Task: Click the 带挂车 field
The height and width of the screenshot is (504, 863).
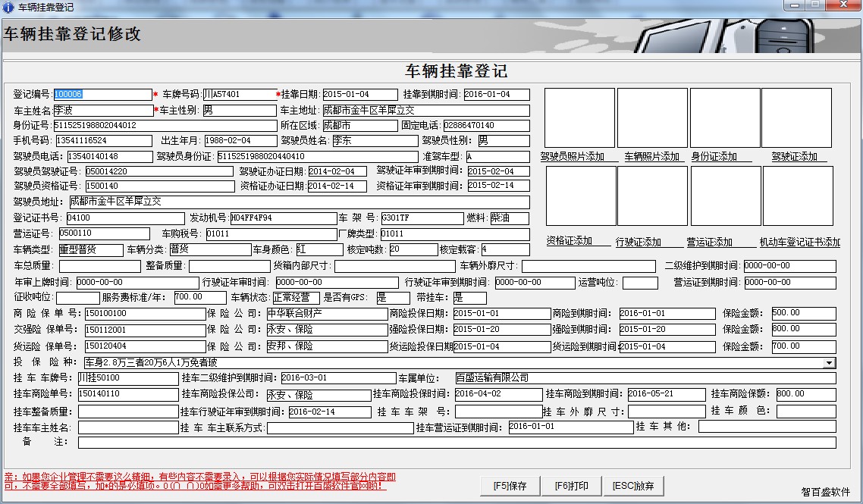Action: [x=469, y=298]
